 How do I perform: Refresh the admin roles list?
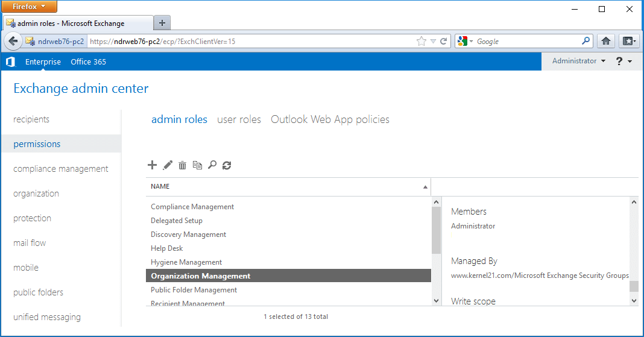pyautogui.click(x=227, y=165)
